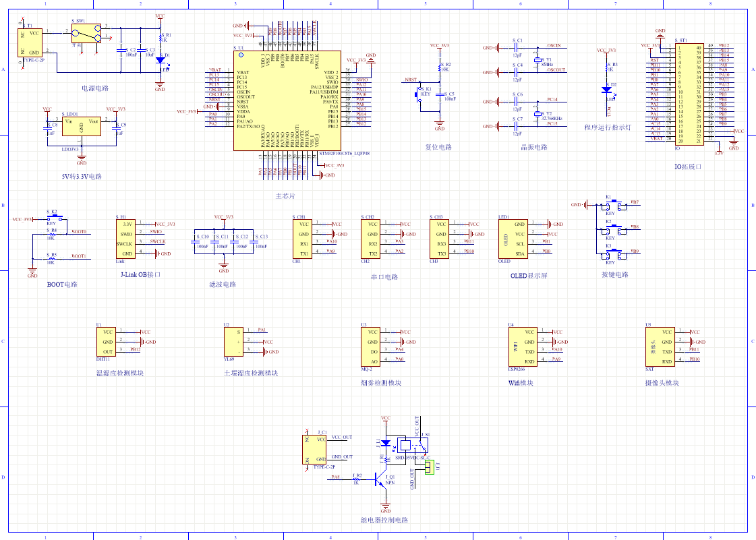The width and height of the screenshot is (756, 540).
Task: Select the S_ST1 IO expansion header
Action: coord(689,94)
